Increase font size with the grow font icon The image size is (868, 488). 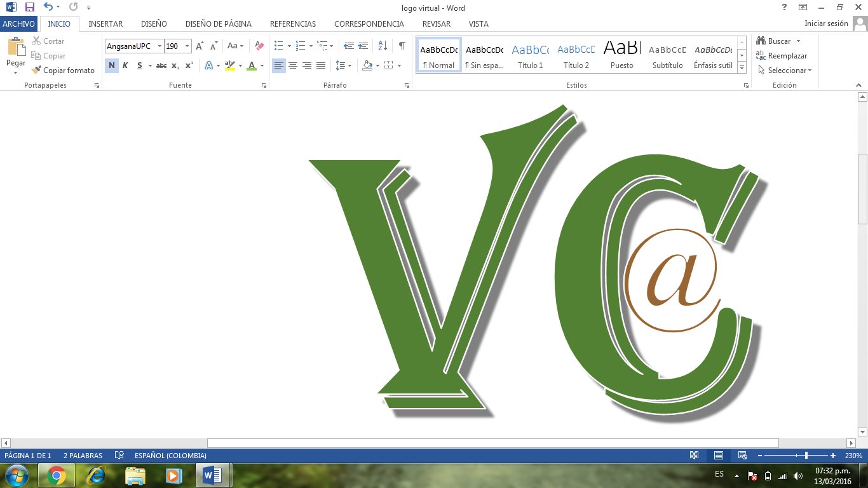[200, 46]
